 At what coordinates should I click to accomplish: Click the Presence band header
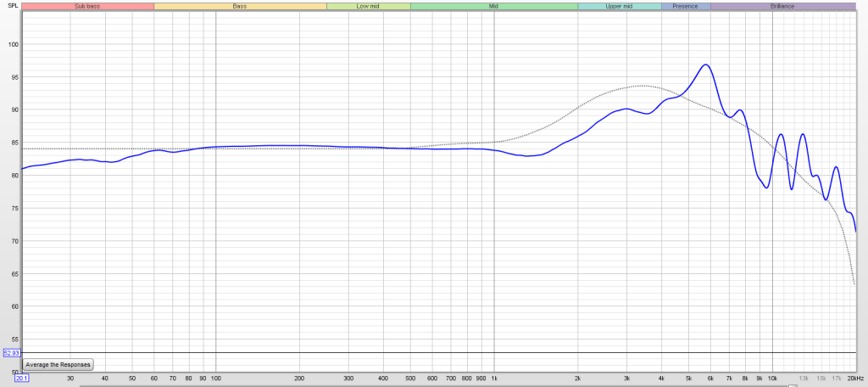tap(685, 6)
